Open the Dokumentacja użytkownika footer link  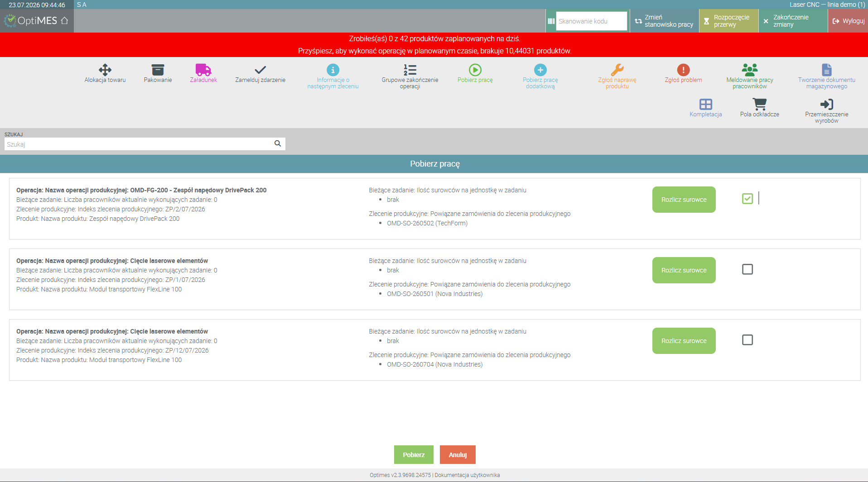click(467, 475)
